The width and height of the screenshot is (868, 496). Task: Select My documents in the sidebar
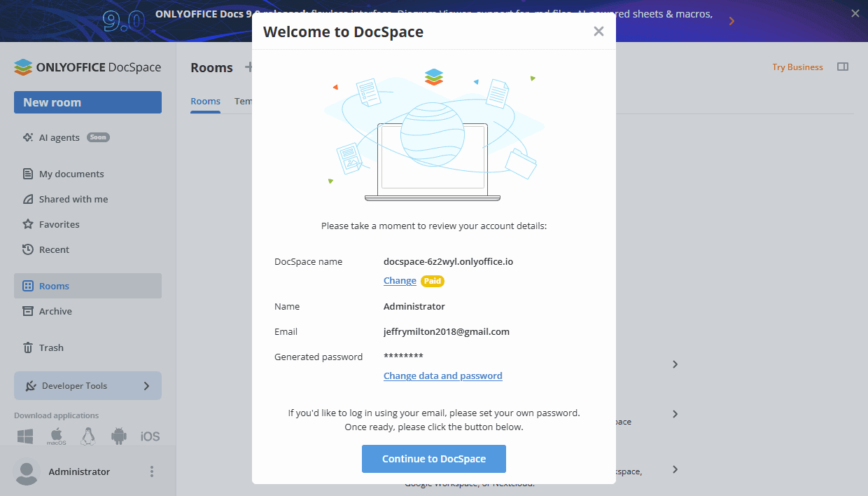tap(70, 173)
